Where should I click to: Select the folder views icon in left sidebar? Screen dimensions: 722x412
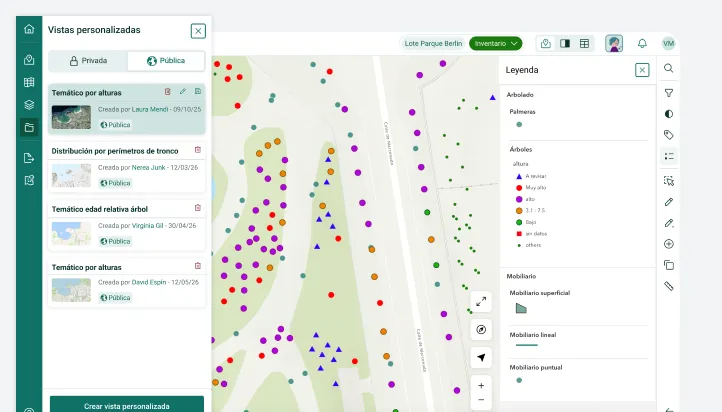29,128
